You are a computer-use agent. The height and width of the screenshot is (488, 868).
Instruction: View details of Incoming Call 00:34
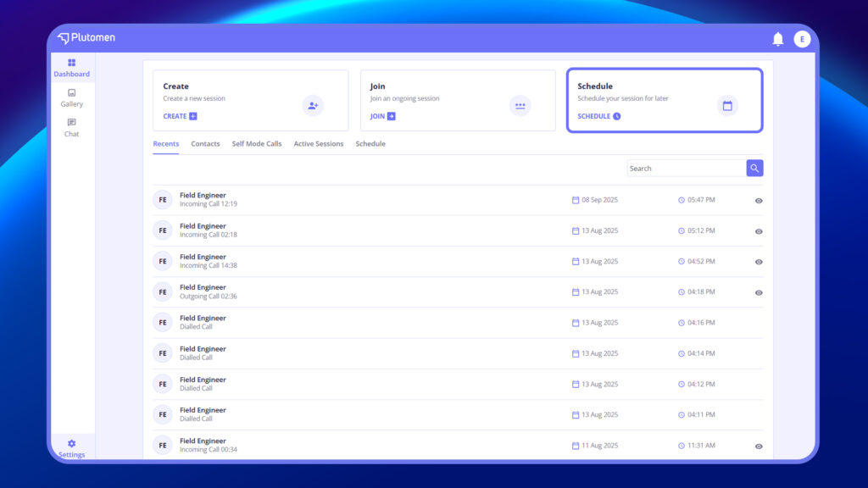[759, 446]
